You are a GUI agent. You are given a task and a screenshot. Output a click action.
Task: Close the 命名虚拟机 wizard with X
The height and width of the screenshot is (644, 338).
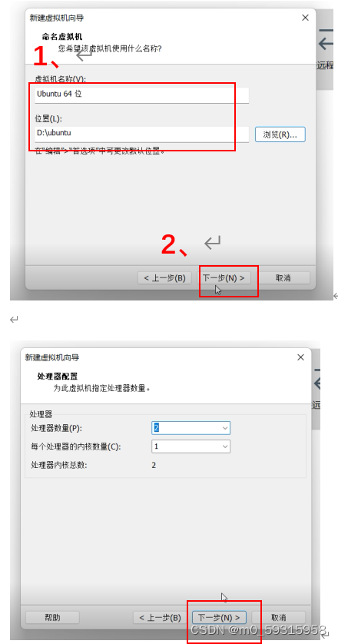coord(305,18)
